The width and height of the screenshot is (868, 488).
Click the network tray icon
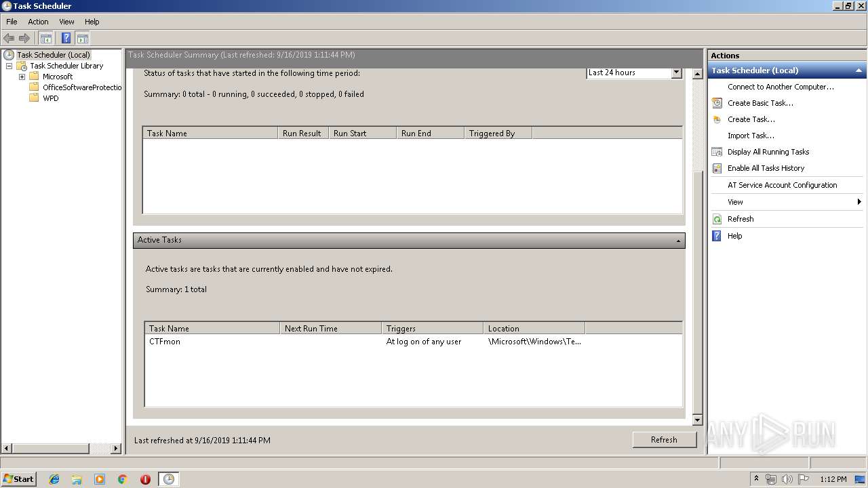(x=770, y=479)
